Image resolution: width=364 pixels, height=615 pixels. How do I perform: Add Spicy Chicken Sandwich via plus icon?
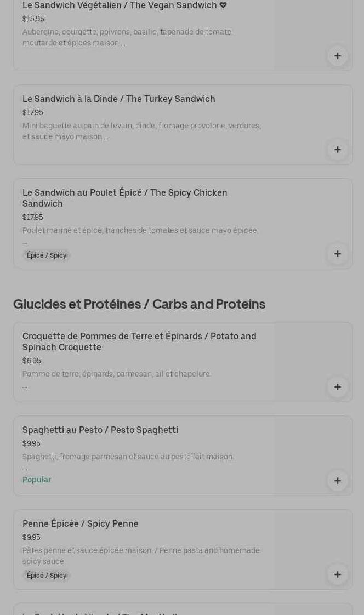coord(337,254)
